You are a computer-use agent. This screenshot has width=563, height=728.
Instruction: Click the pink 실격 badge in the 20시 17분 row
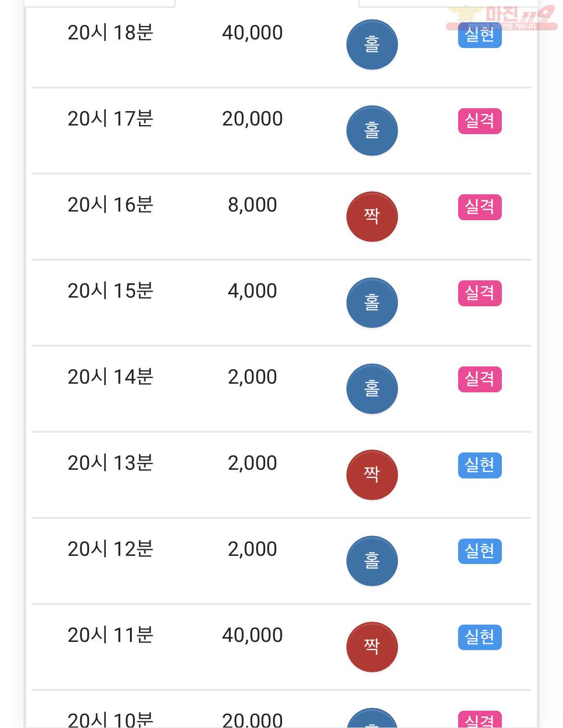(x=480, y=121)
